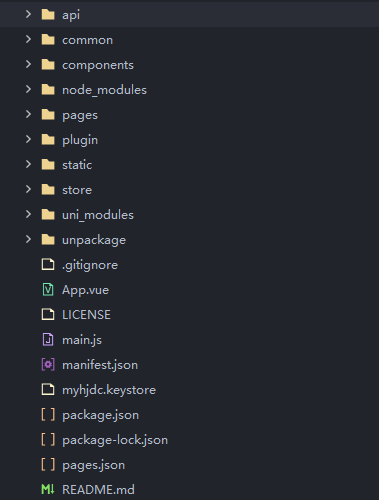Open package-lock.json file
379x500 pixels.
click(189, 439)
